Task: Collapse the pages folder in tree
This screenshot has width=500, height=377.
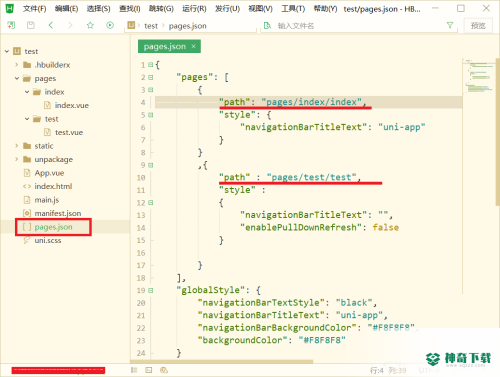Action: pos(17,79)
